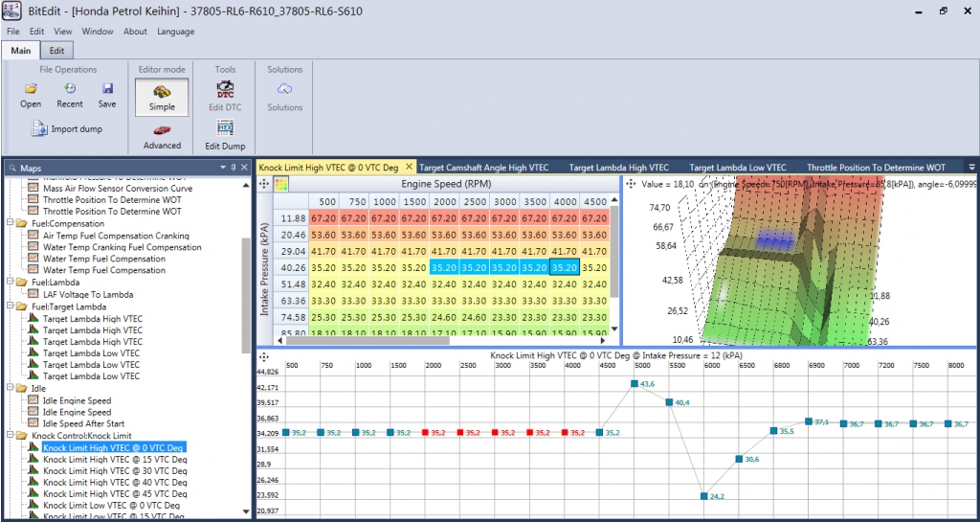980x522 pixels.
Task: Click the Save floppy disk icon
Action: pos(107,89)
